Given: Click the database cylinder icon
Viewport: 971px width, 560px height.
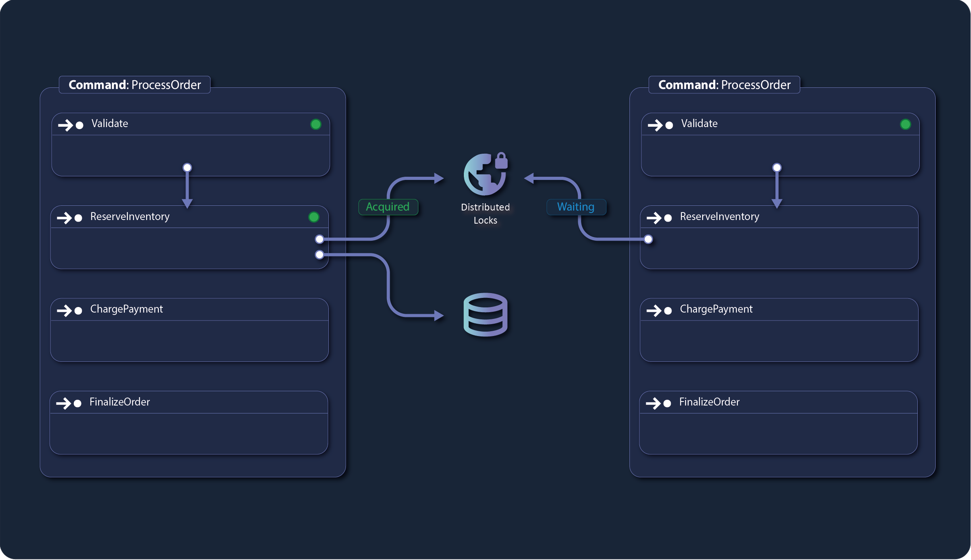Looking at the screenshot, I should tap(485, 315).
